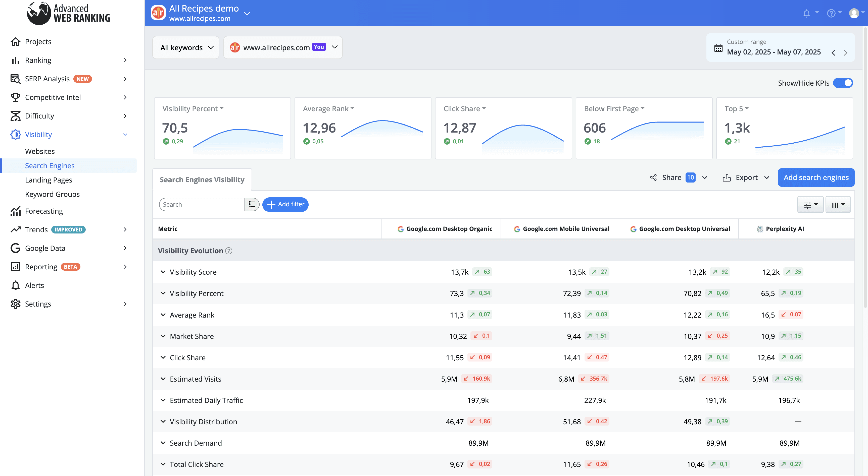Open the All keywords dropdown
The image size is (868, 476).
[186, 47]
